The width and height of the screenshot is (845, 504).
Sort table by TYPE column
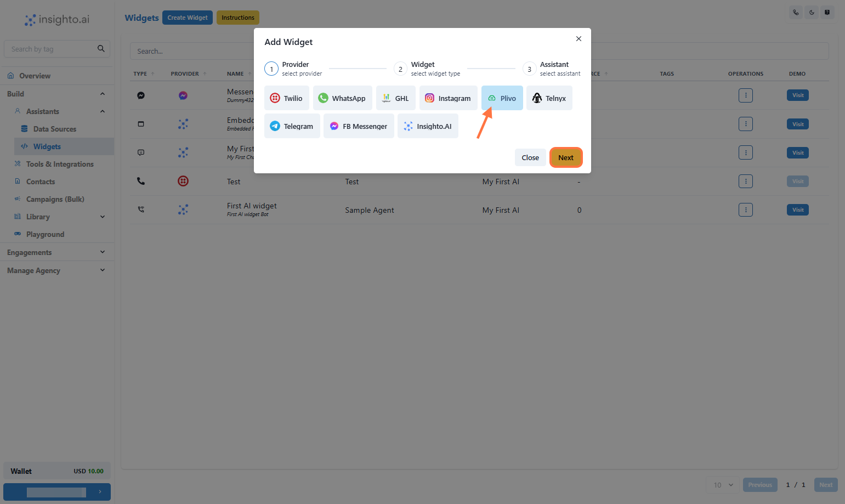pyautogui.click(x=144, y=73)
